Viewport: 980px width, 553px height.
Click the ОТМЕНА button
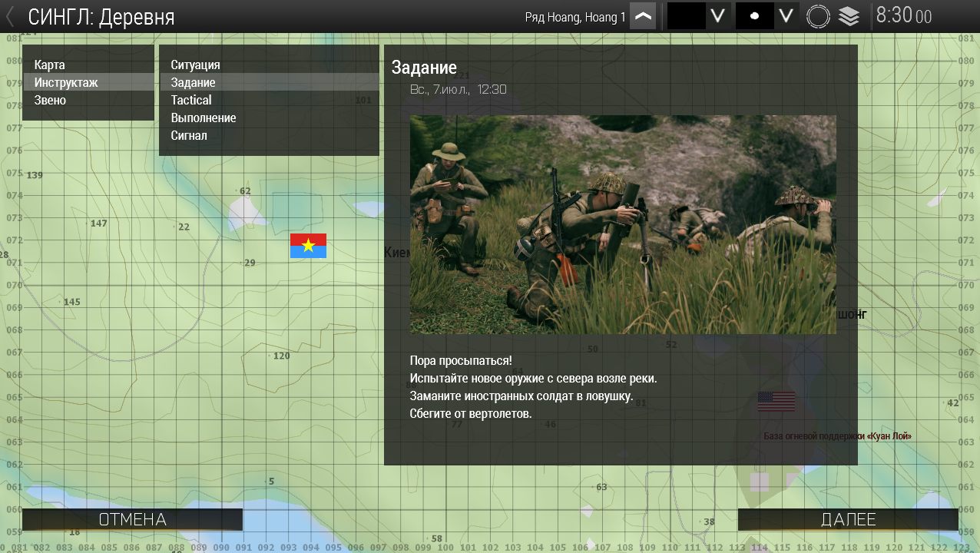(132, 519)
